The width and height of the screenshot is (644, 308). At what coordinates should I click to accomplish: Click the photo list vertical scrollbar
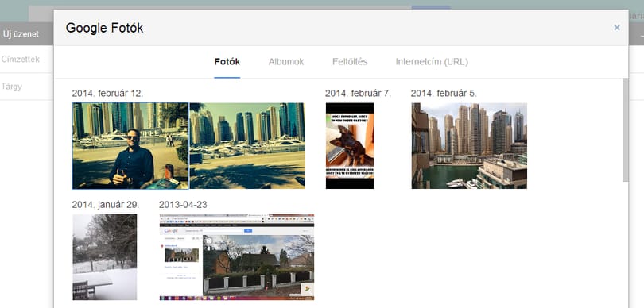[x=625, y=130]
